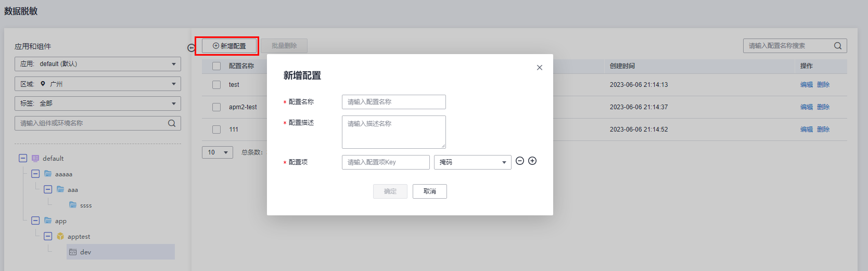Click 删除 link for the test row

coord(823,85)
